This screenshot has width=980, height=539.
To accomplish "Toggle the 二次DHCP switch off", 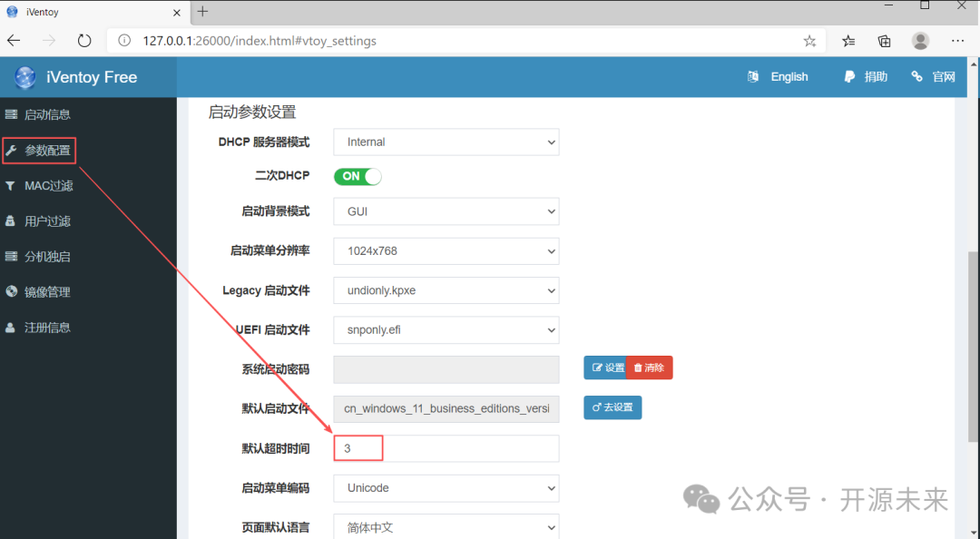I will pos(358,176).
